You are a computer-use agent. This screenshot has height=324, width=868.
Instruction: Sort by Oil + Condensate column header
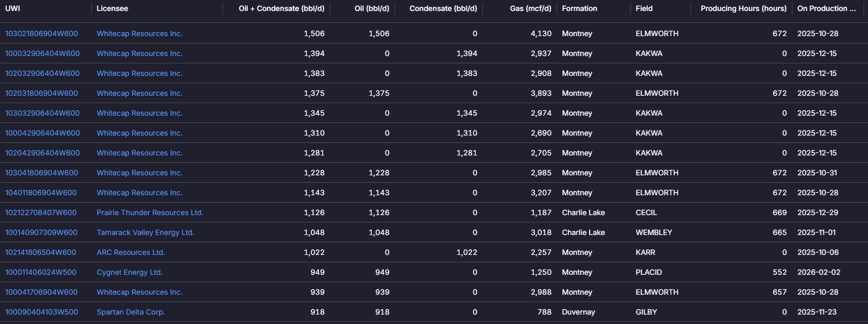(281, 8)
